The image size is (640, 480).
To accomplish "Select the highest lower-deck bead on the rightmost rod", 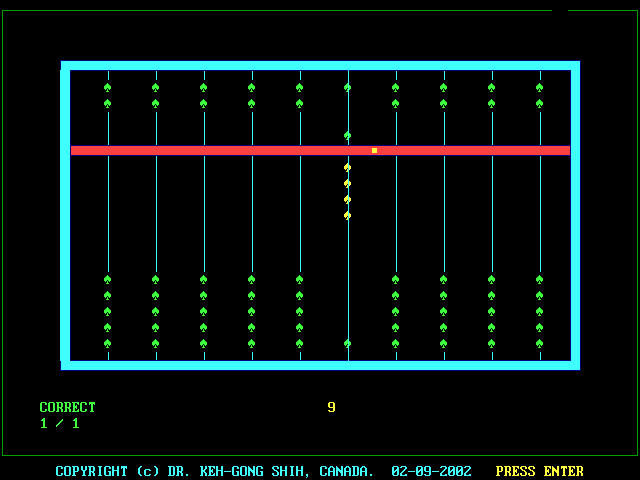I will click(x=540, y=280).
